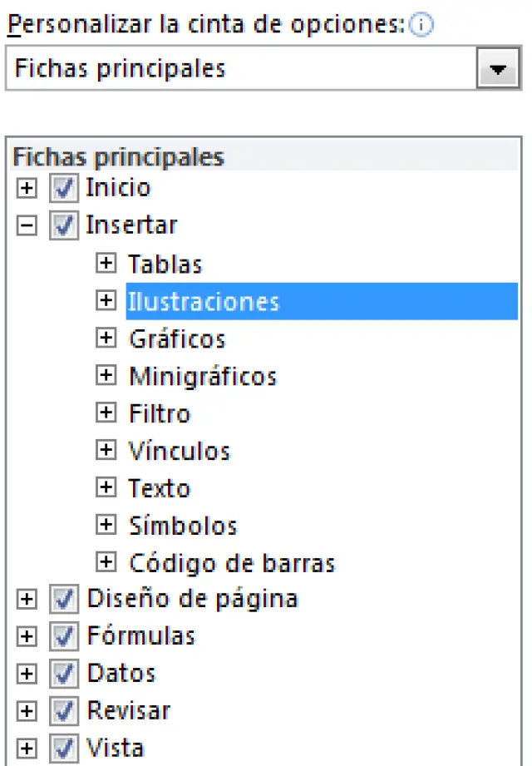Select the Vínculos group item

point(179,452)
